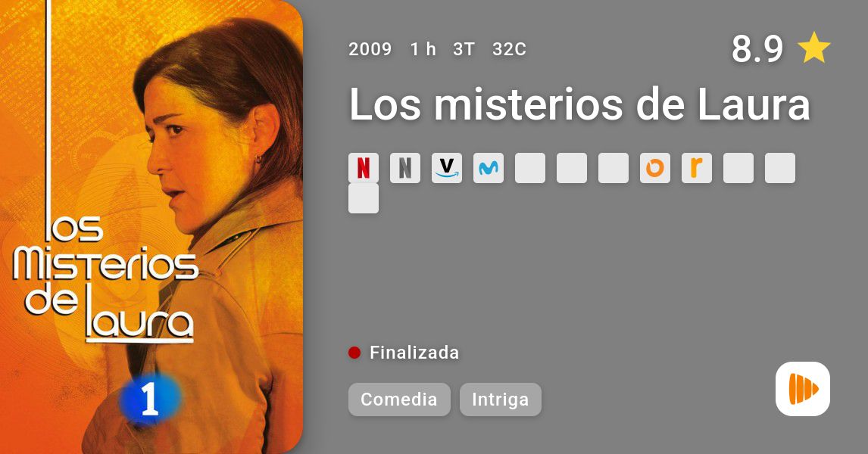Click the 2009 release year
The image size is (868, 454).
click(370, 49)
